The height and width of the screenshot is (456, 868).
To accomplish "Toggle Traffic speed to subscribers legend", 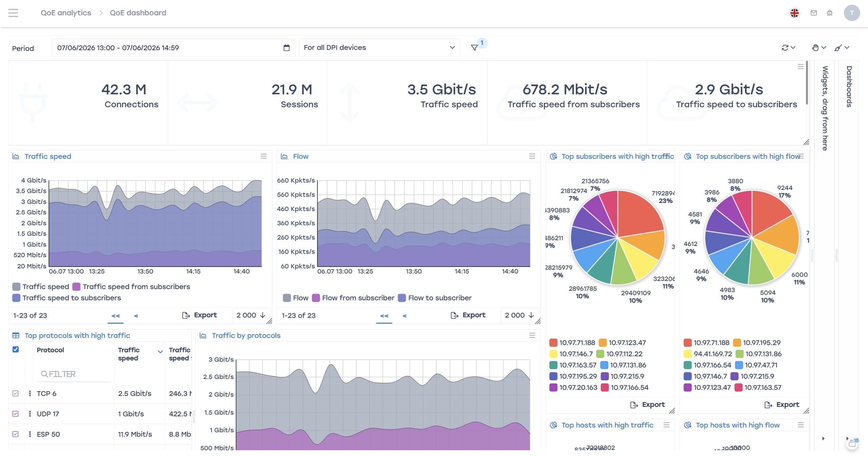I will pos(66,298).
